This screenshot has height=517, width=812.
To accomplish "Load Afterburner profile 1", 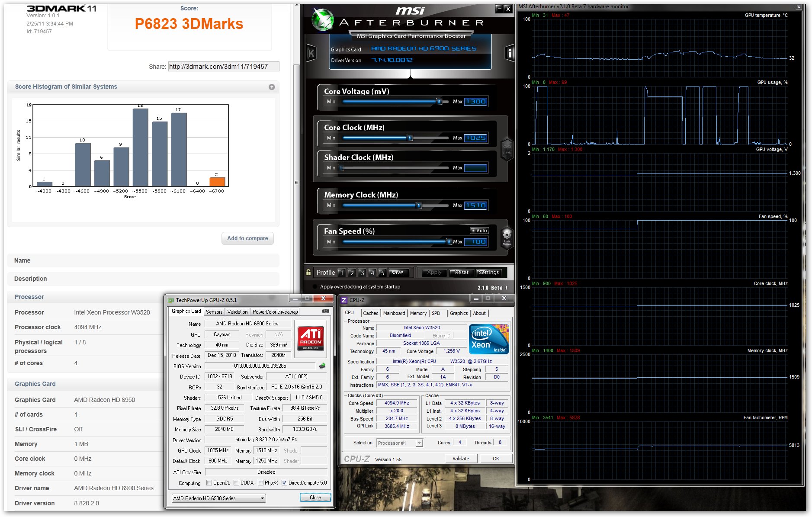I will (x=342, y=273).
